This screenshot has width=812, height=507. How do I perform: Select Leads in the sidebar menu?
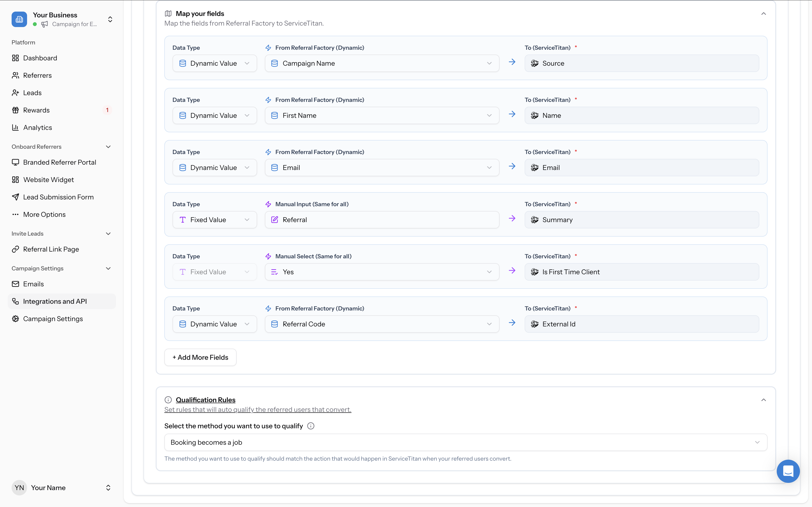pos(32,92)
